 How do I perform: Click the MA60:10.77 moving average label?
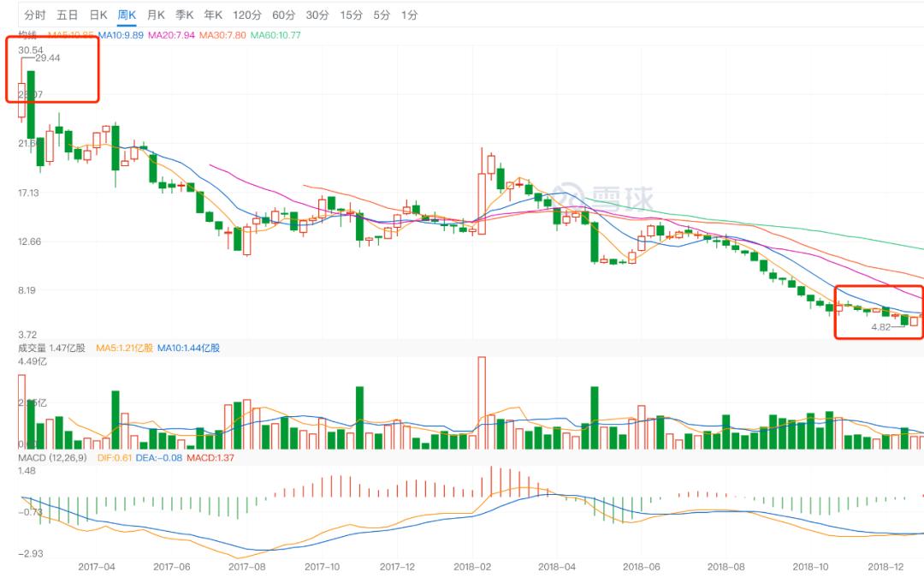tap(275, 35)
